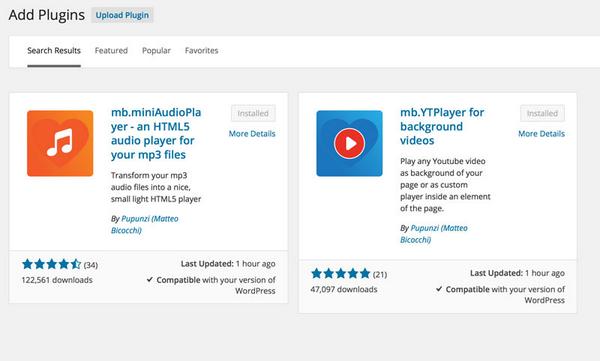This screenshot has height=361, width=600.
Task: Switch to the Featured tab
Action: (x=111, y=51)
